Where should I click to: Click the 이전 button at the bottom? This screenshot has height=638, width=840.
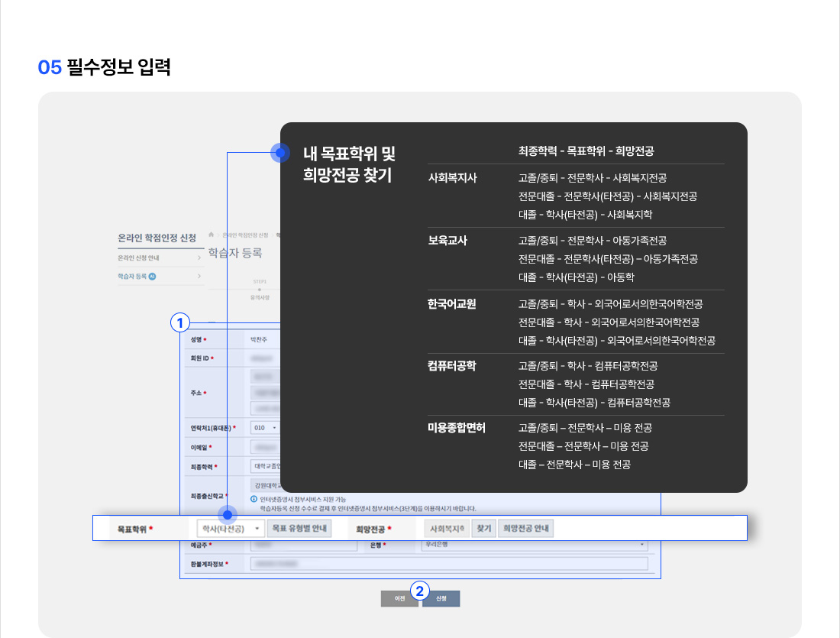pyautogui.click(x=400, y=598)
